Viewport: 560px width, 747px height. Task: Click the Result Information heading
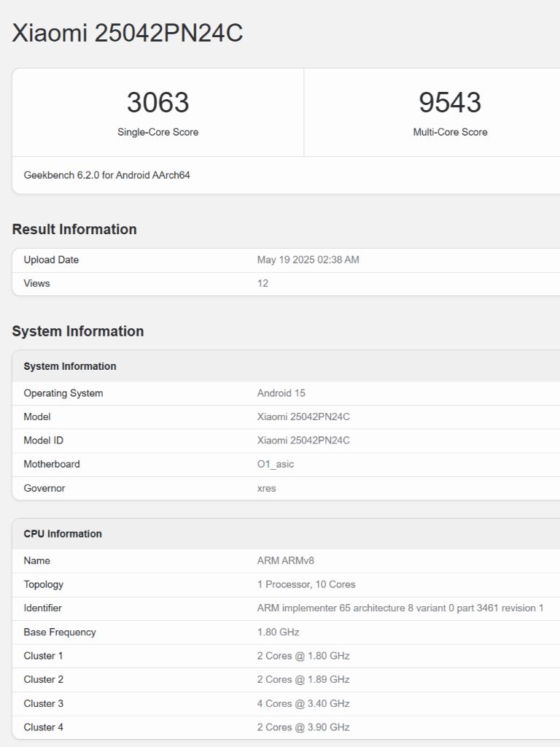74,229
